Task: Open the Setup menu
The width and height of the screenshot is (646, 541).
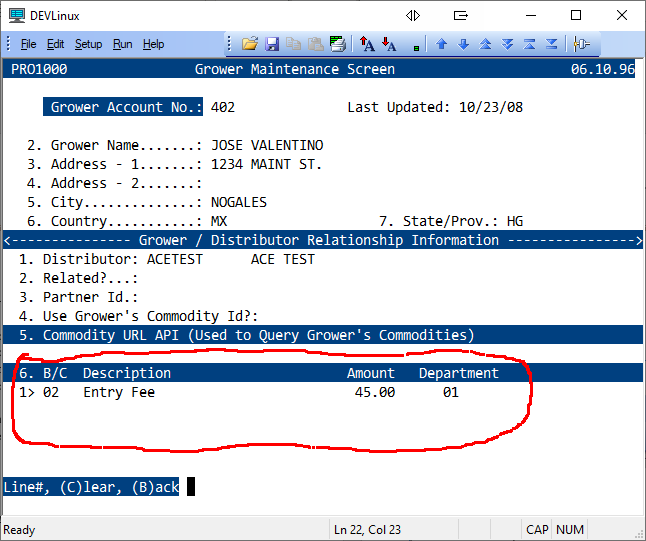Action: click(x=88, y=44)
